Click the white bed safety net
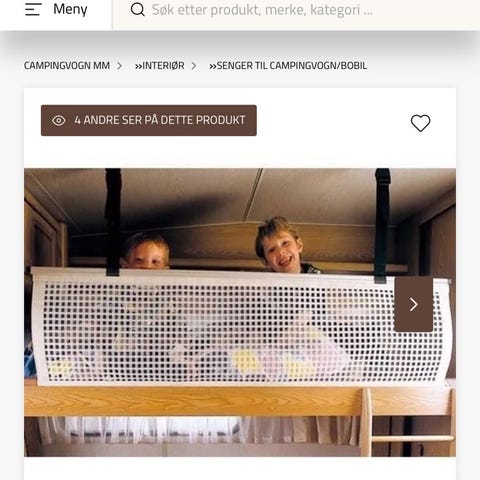480x480 pixels. click(242, 328)
